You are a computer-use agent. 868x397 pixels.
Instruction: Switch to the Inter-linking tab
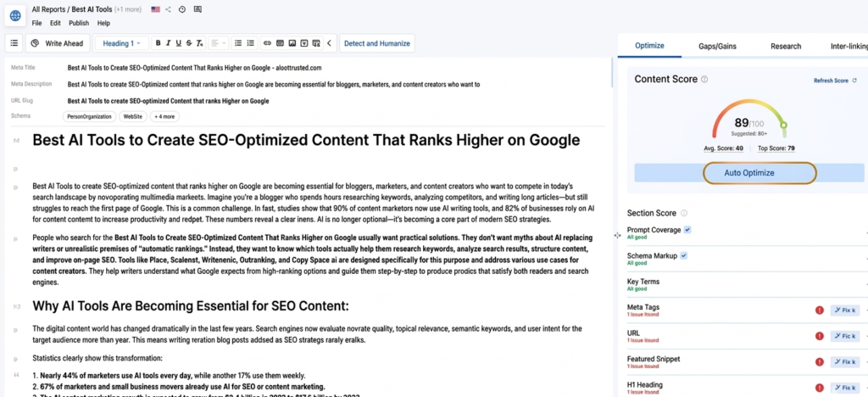click(x=849, y=46)
